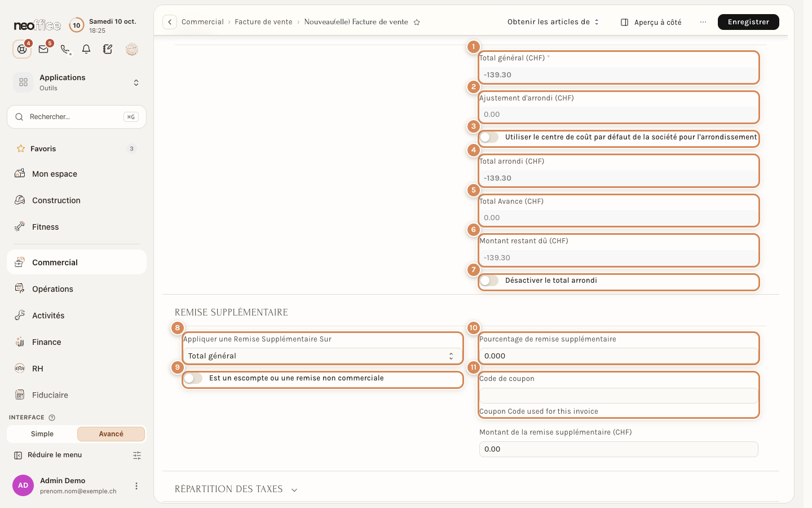Click the Code de coupon input field

[619, 396]
